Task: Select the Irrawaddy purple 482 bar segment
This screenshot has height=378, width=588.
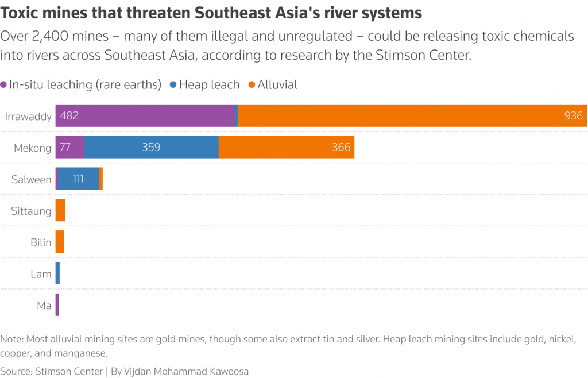Action: 145,115
